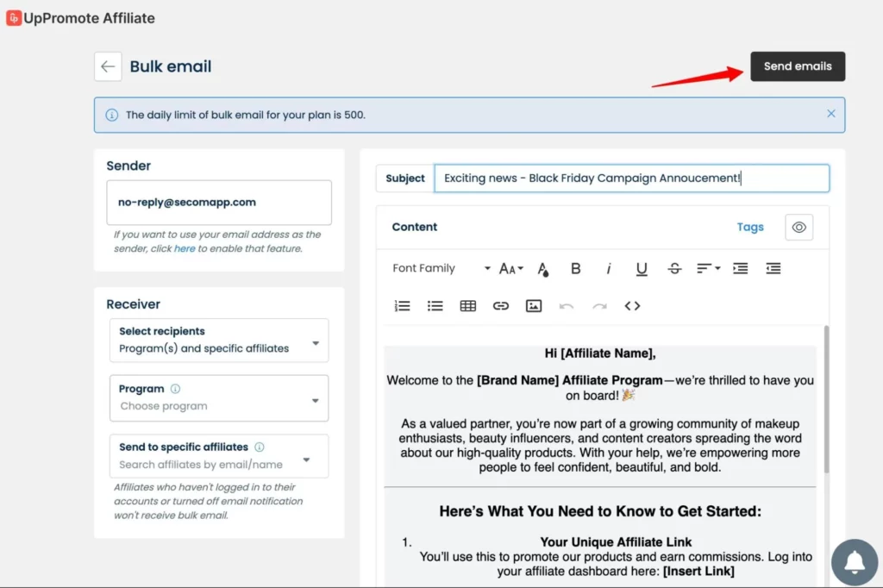
Task: Open the code view editor icon
Action: click(632, 306)
